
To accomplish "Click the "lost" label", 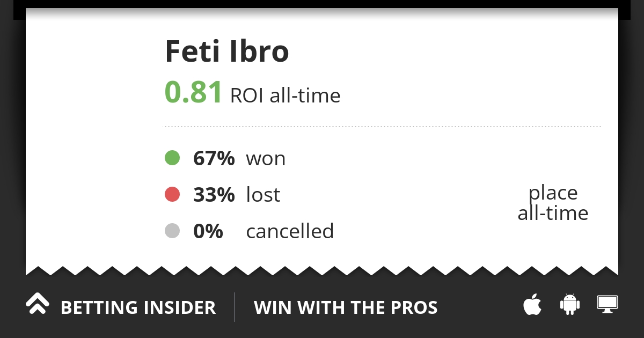I will click(x=263, y=195).
